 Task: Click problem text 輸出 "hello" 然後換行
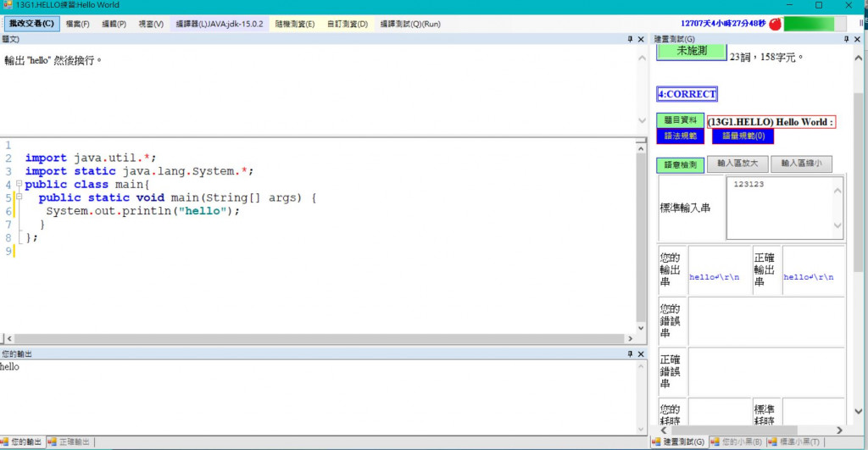point(53,60)
